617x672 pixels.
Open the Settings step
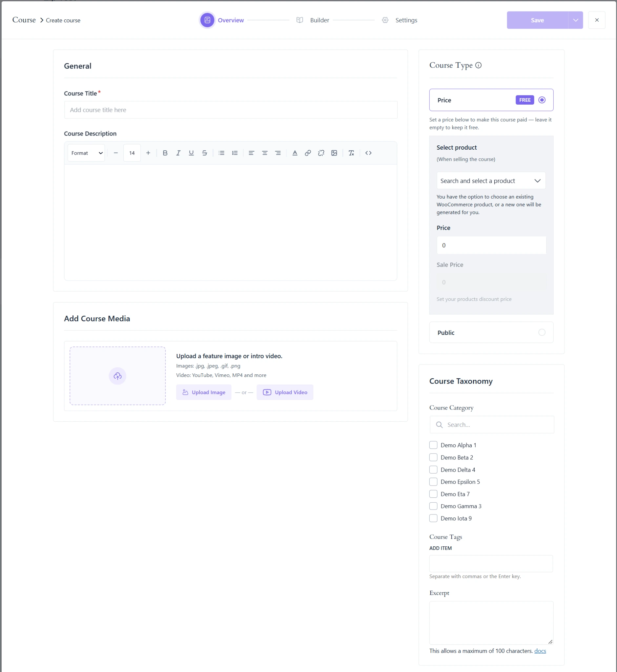click(x=400, y=20)
